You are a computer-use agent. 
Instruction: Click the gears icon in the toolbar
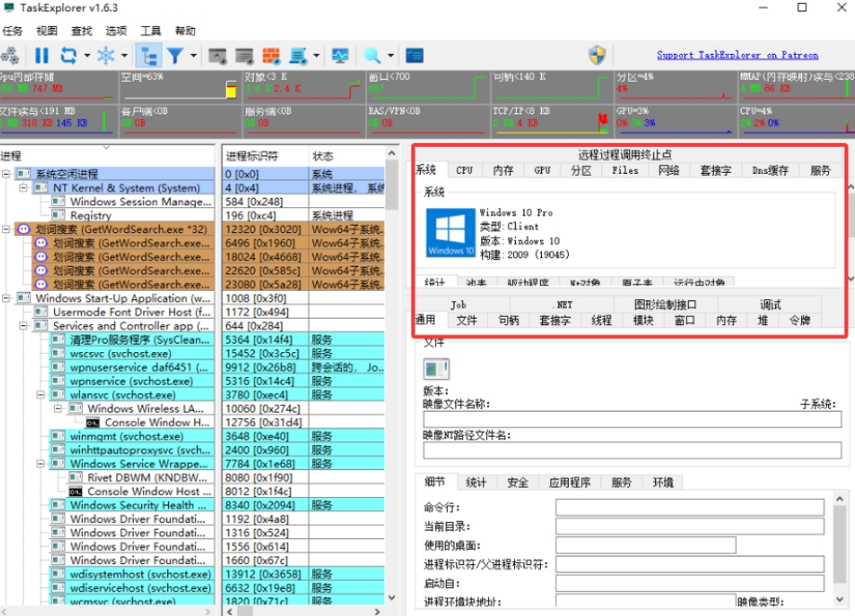pos(10,56)
